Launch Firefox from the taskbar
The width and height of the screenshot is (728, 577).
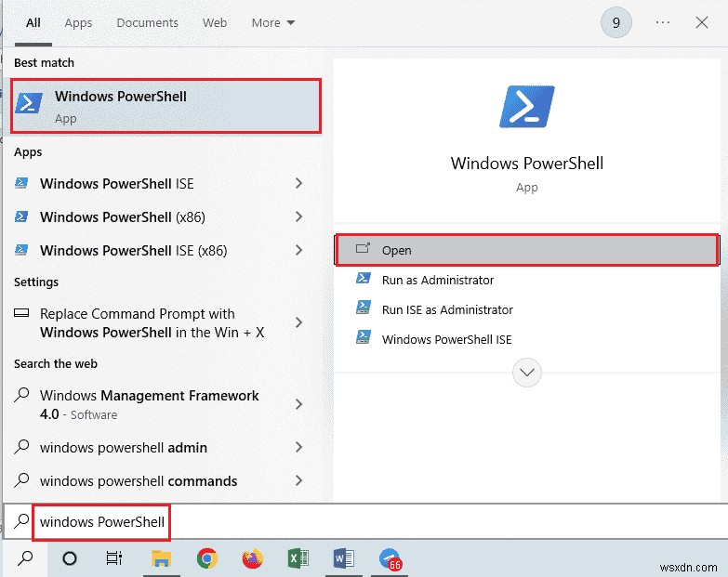coord(253,558)
